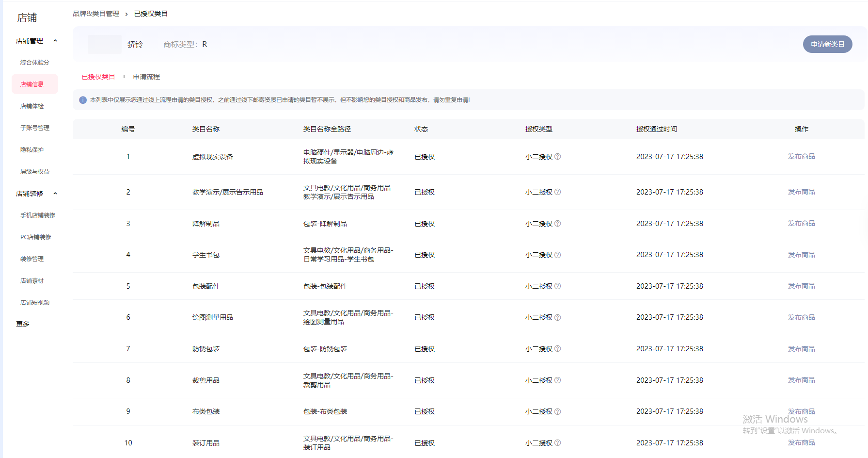Viewport: 868px width, 458px height.
Task: Click help icon beside 小二授权 in row 10
Action: pyautogui.click(x=557, y=443)
